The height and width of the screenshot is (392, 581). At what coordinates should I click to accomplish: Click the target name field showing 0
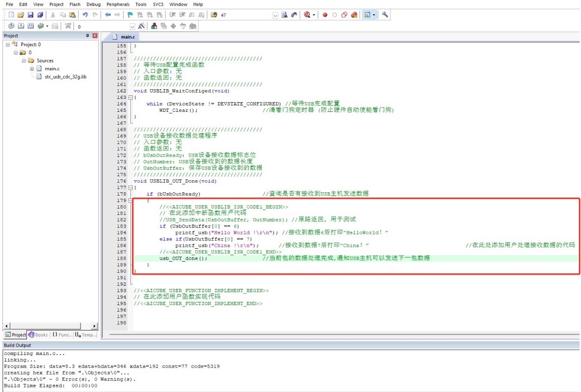(x=102, y=27)
